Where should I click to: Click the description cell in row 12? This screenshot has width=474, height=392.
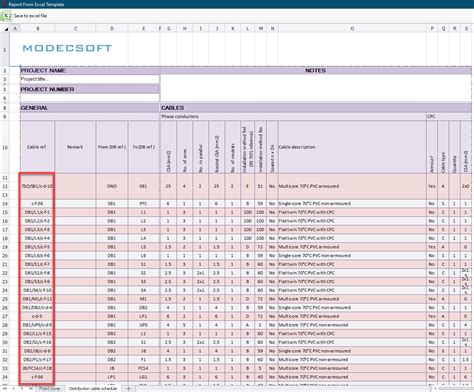tap(352, 186)
